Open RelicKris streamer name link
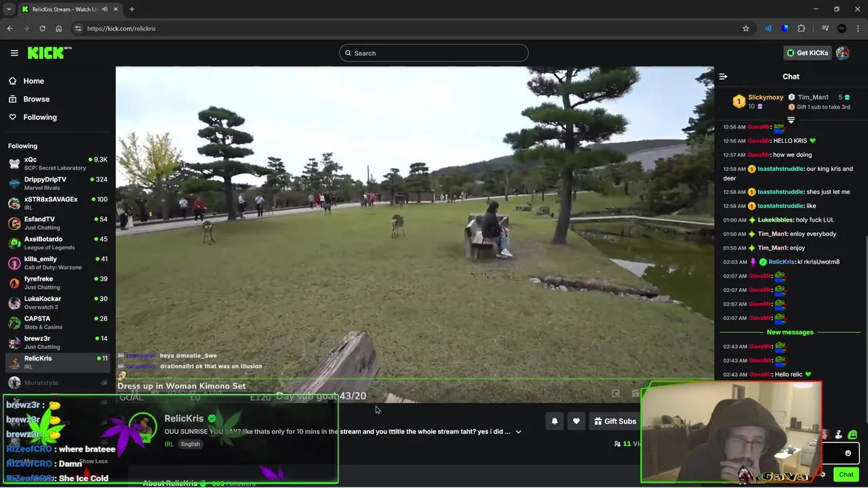This screenshot has height=488, width=868. point(184,418)
